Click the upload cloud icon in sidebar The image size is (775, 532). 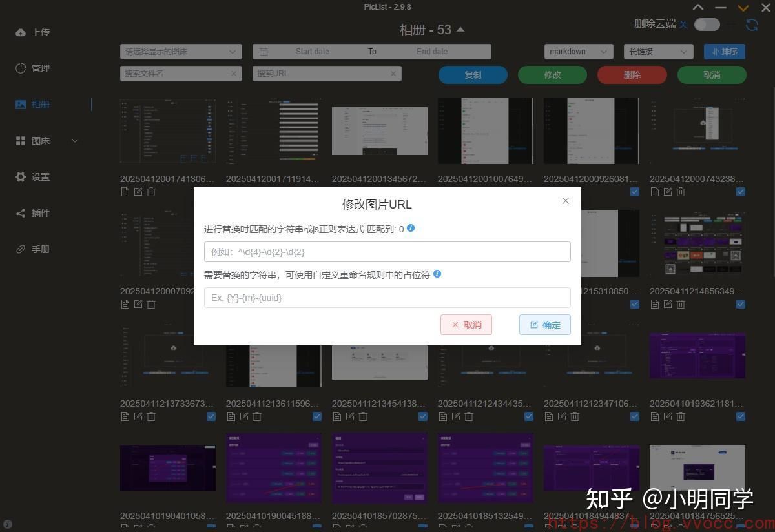21,32
